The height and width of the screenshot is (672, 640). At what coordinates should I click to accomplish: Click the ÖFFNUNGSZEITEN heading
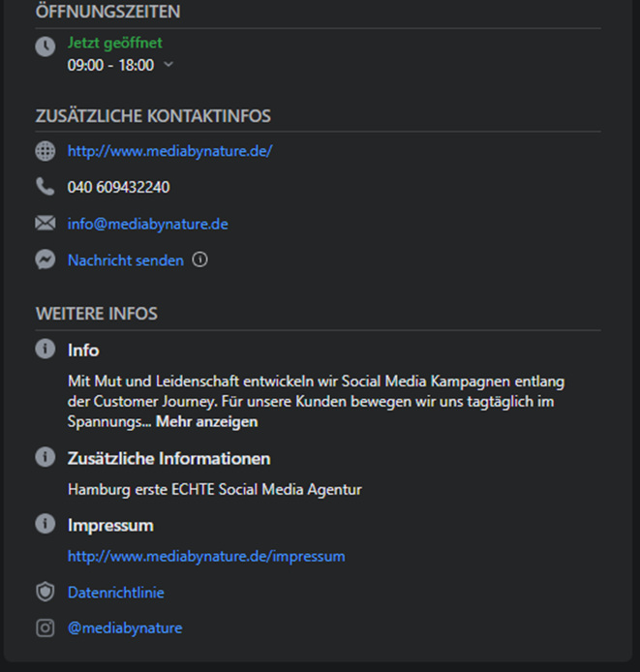107,12
